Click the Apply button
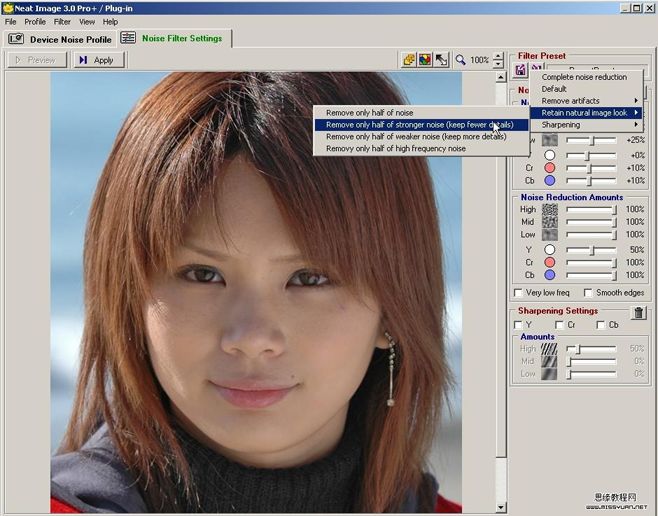This screenshot has height=516, width=658. [x=99, y=60]
